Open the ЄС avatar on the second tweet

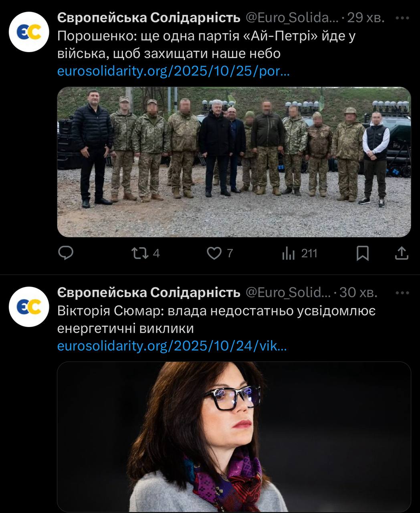click(x=29, y=307)
